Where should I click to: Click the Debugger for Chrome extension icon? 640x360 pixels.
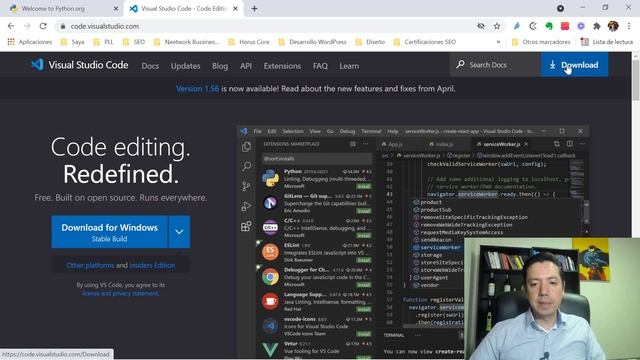[x=270, y=277]
